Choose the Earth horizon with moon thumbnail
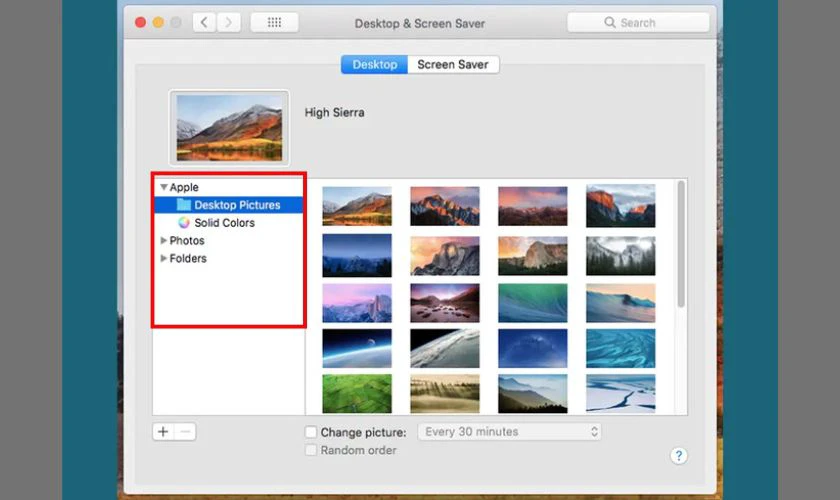 click(x=357, y=348)
